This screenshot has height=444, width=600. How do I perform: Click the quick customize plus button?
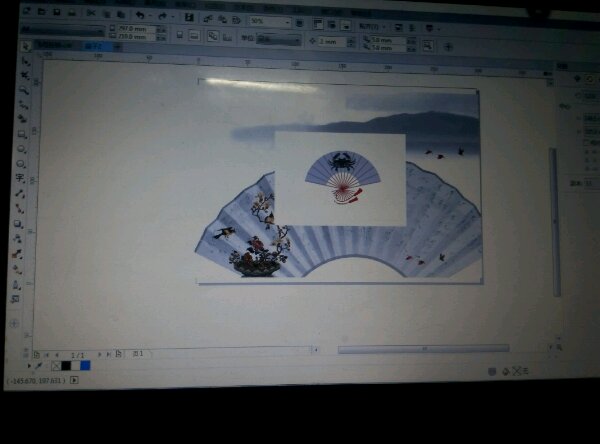coord(448,47)
